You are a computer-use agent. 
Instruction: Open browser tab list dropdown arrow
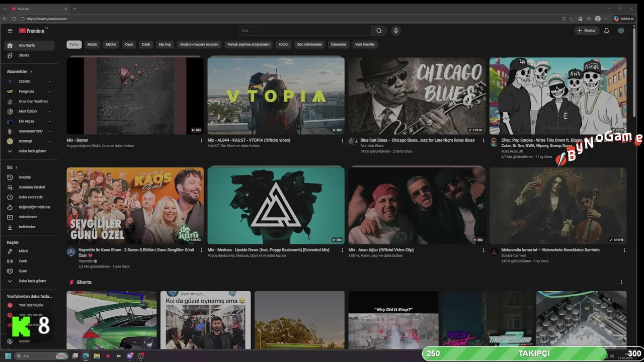[5, 9]
